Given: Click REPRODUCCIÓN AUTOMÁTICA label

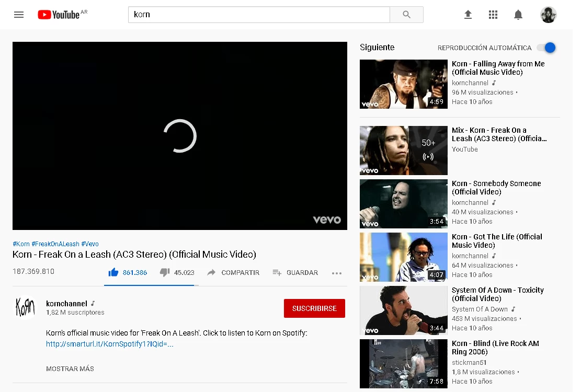Looking at the screenshot, I should (x=484, y=48).
